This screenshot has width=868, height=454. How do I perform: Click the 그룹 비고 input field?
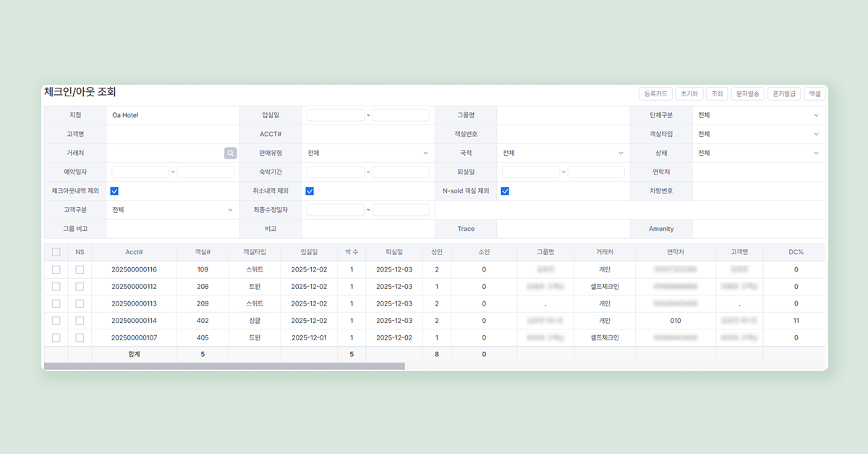coord(172,229)
